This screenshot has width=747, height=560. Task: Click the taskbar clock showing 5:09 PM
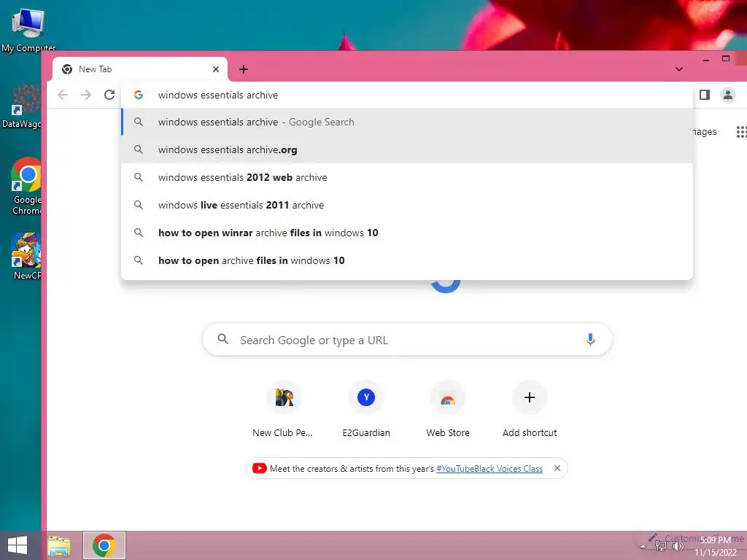[716, 545]
